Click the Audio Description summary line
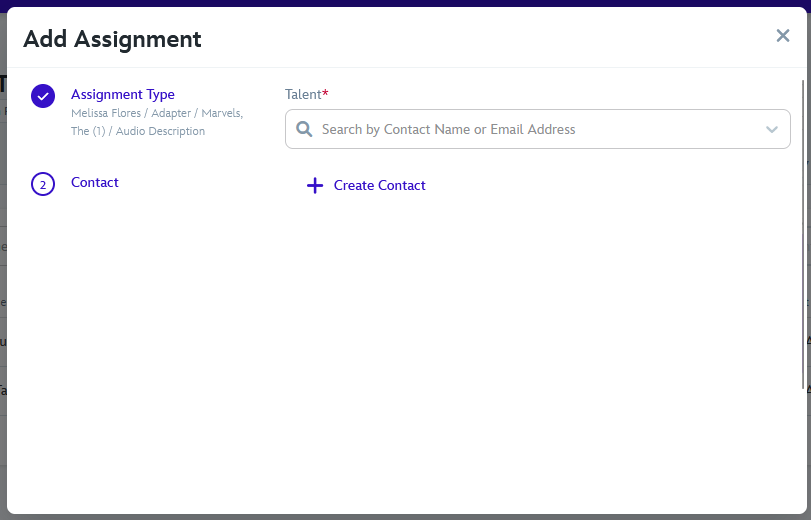 (x=138, y=131)
